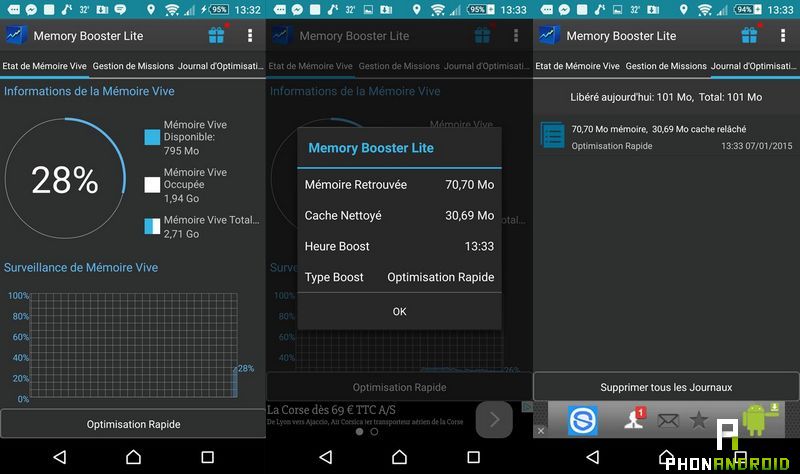Tap the memory surveillance graph

click(134, 345)
